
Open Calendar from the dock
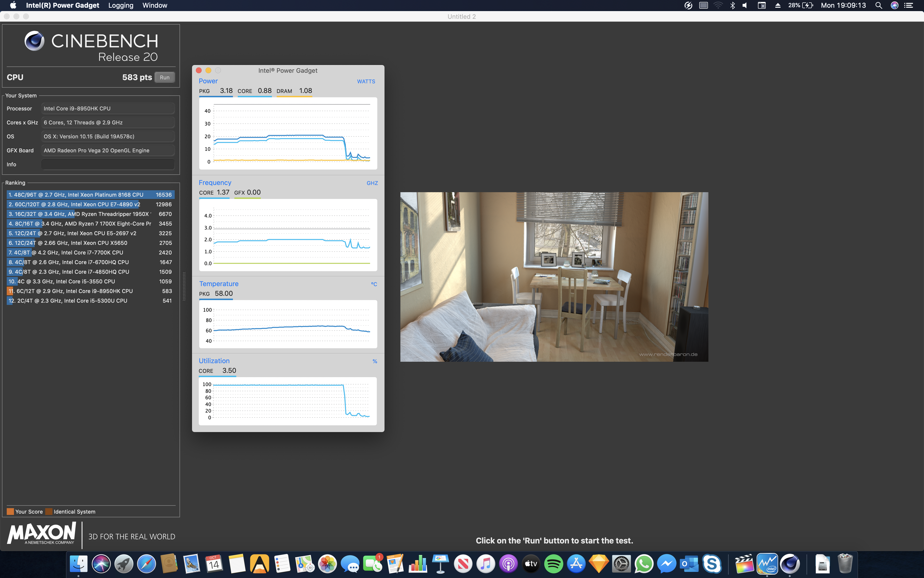pos(214,564)
